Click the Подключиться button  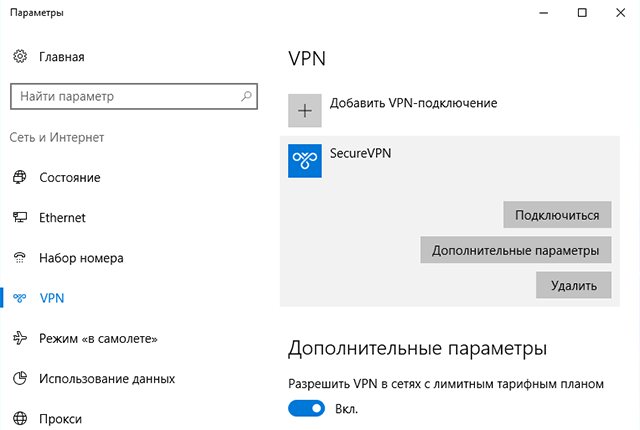click(557, 215)
